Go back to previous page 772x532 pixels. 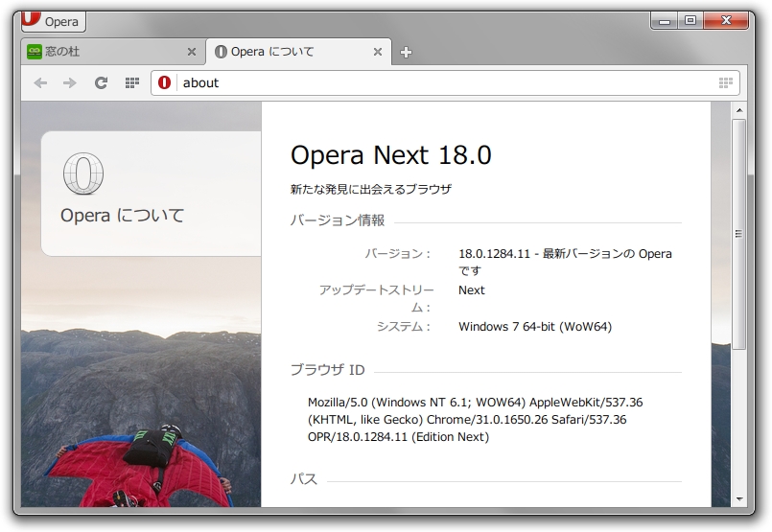40,82
